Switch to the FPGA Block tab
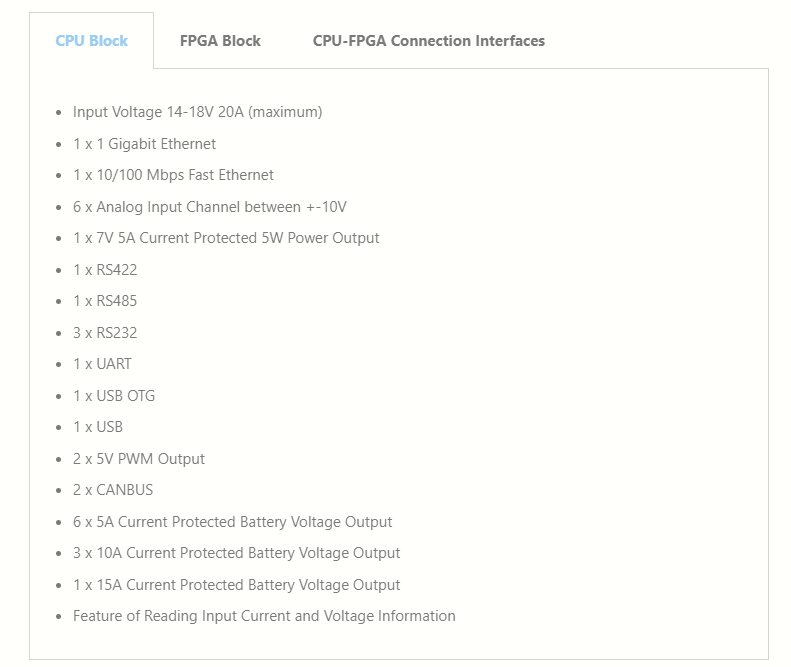The height and width of the screenshot is (667, 791). click(220, 41)
